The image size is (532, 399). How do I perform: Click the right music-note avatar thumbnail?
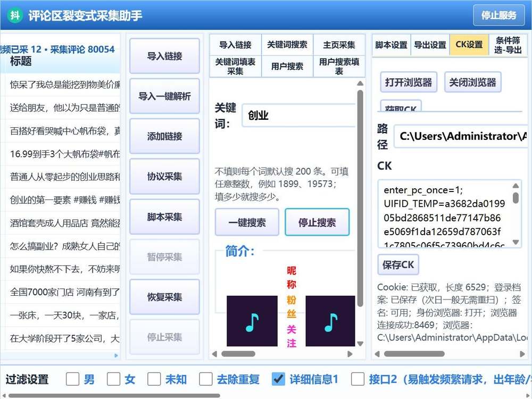[330, 321]
